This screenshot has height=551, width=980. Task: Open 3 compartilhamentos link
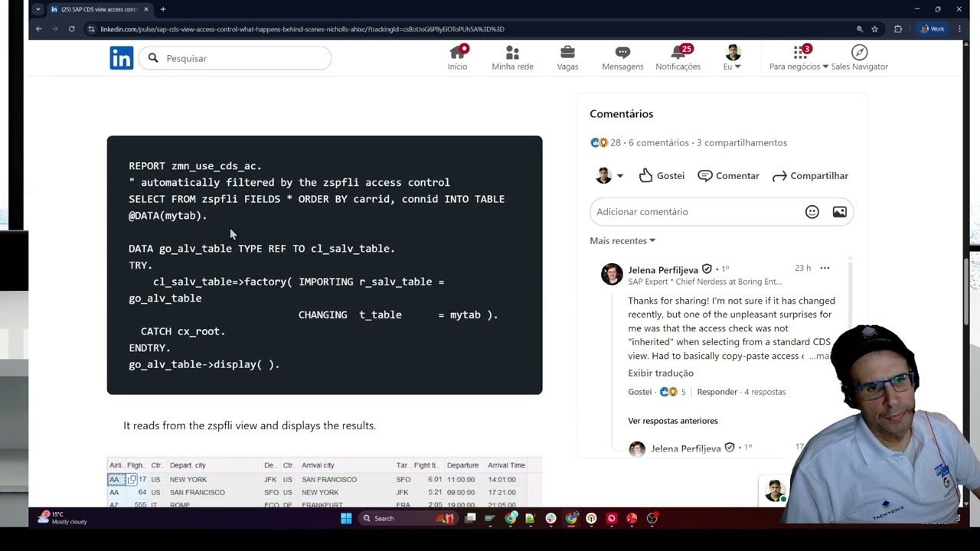(742, 142)
